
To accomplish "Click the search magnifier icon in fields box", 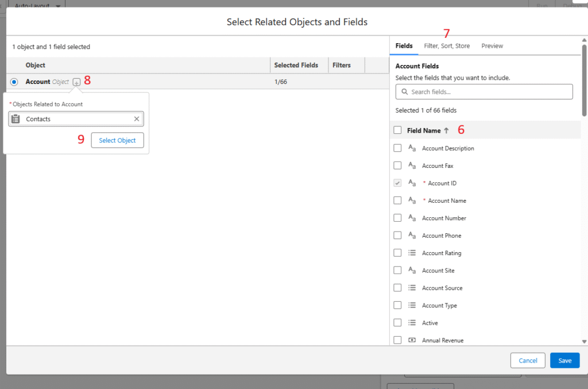I will pos(404,92).
